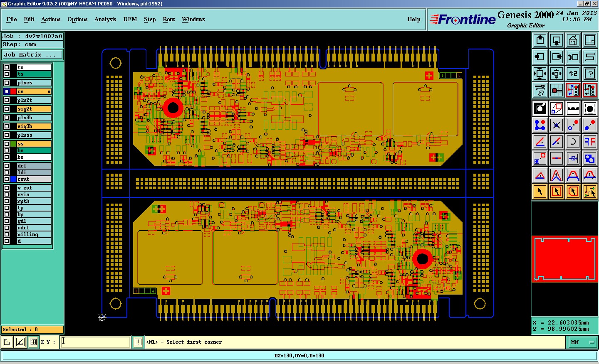599x364 pixels.
Task: Click the XY zoom window icon
Action: [590, 40]
